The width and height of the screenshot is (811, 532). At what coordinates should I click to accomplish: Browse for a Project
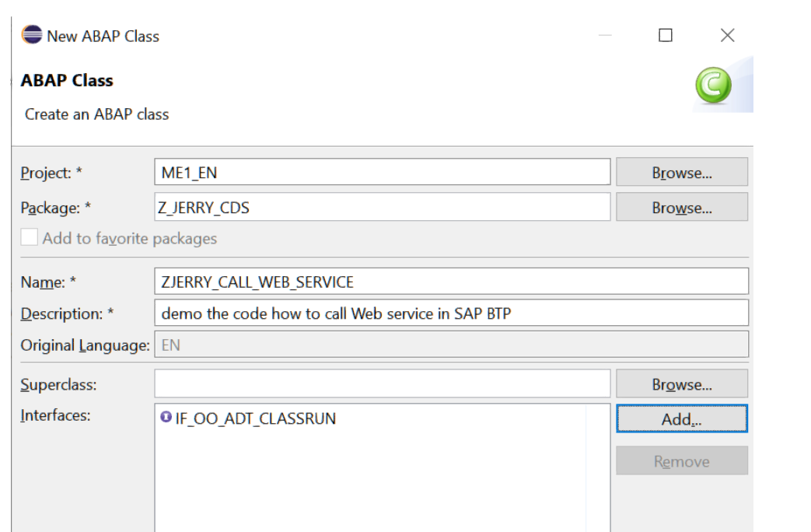(x=681, y=173)
